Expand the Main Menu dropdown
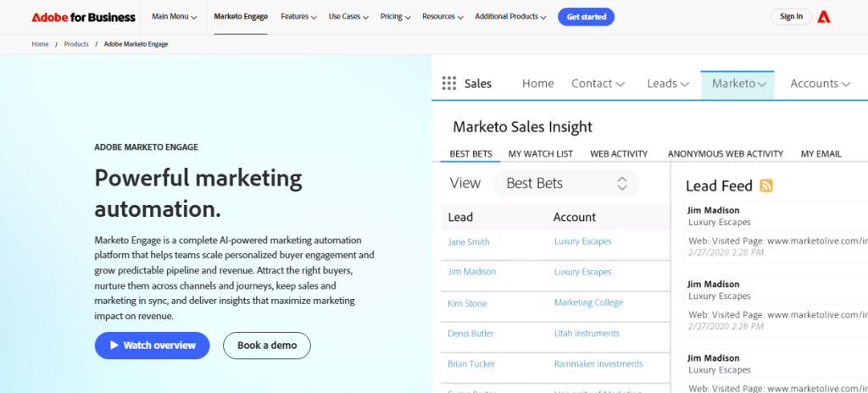 pos(175,17)
